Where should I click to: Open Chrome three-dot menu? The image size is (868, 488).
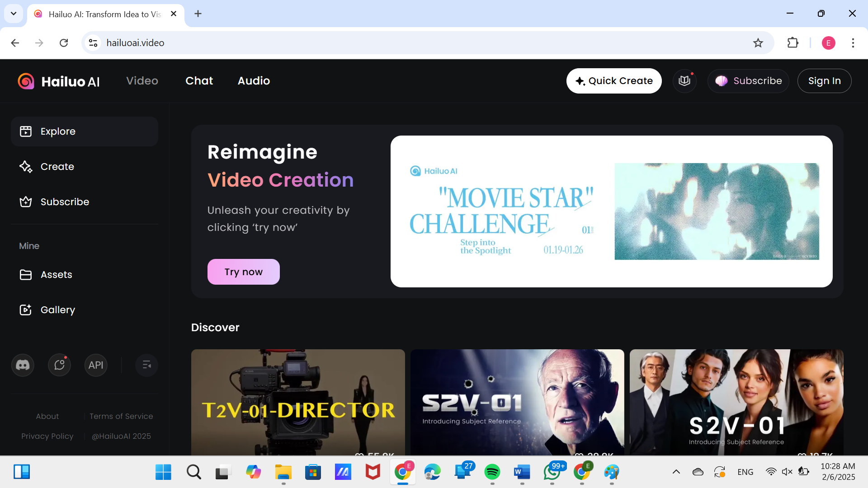tap(853, 43)
